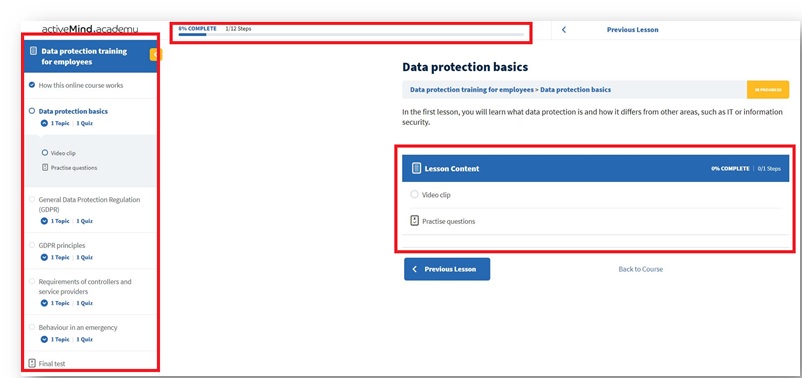
Task: Open Data protection basics in sidebar
Action: pos(73,111)
